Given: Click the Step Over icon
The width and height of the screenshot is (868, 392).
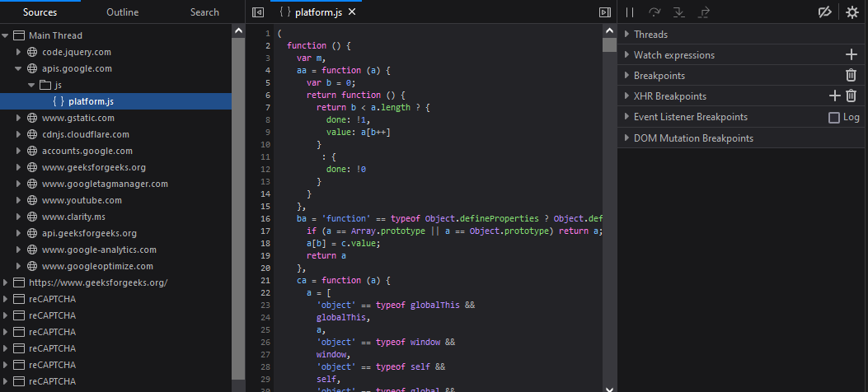Looking at the screenshot, I should [655, 12].
